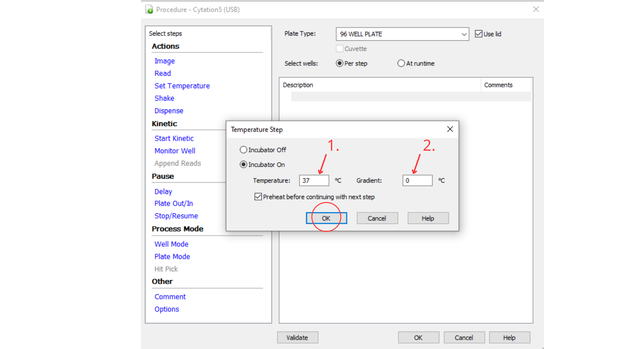Toggle the Use lid checkbox
Viewport: 644px width, 349px height.
pos(479,34)
